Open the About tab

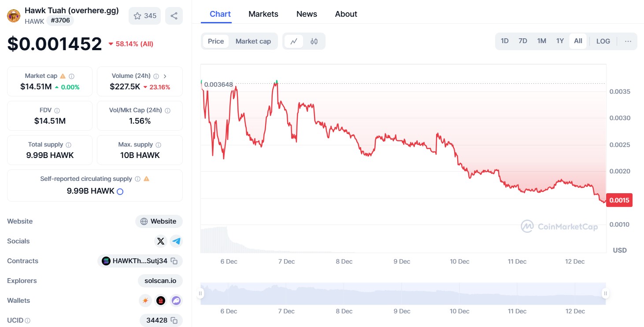pos(346,14)
